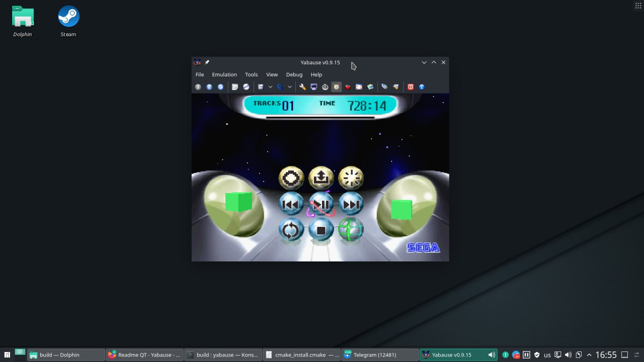Screen dimensions: 644x362
Task: Open the Help menu
Action: 316,74
